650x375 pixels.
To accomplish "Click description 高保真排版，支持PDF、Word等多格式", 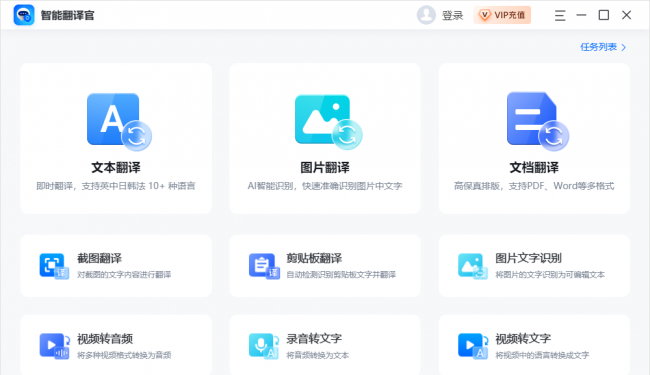I will pyautogui.click(x=534, y=186).
